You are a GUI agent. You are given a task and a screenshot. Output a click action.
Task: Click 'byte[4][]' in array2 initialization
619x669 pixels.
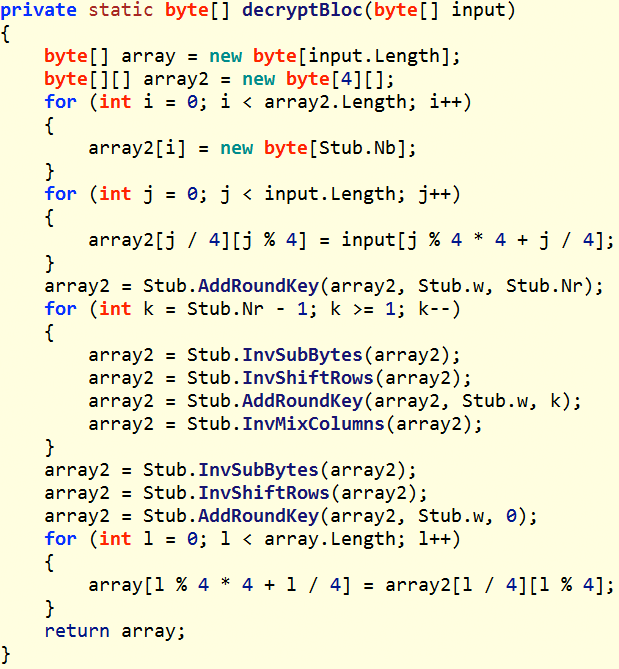[x=335, y=79]
